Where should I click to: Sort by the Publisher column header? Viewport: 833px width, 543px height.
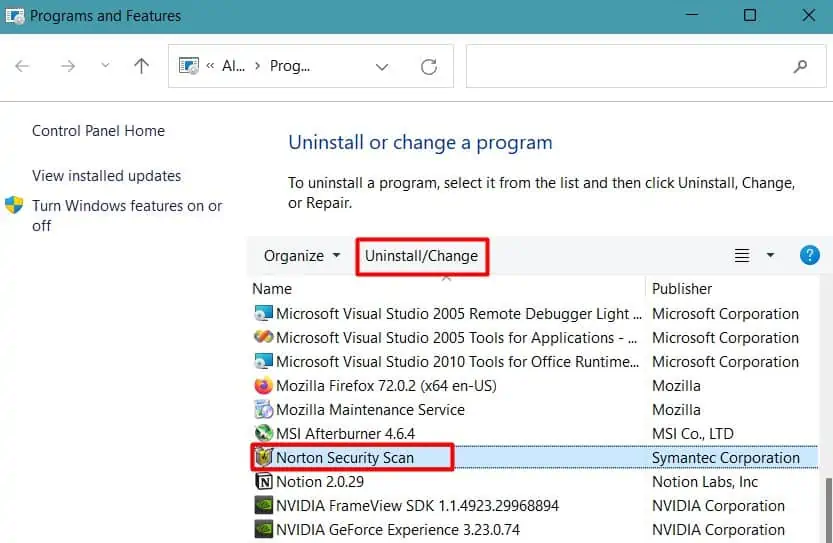tap(682, 289)
